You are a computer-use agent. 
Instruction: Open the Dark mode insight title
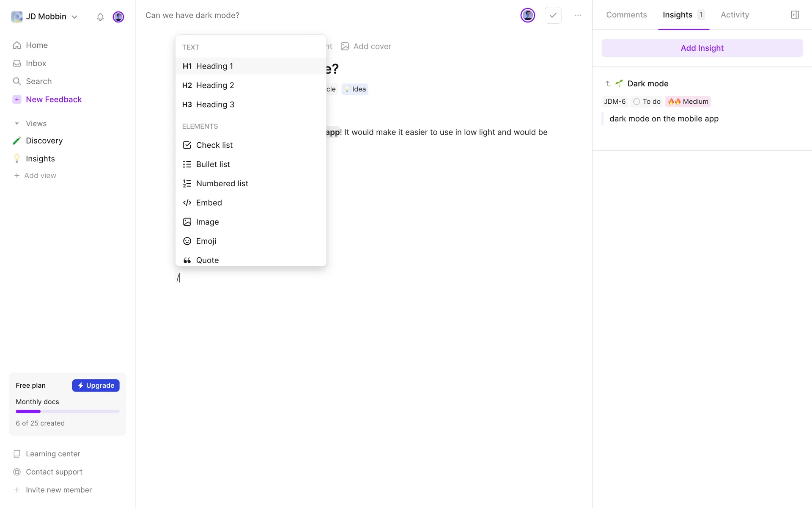pos(647,84)
